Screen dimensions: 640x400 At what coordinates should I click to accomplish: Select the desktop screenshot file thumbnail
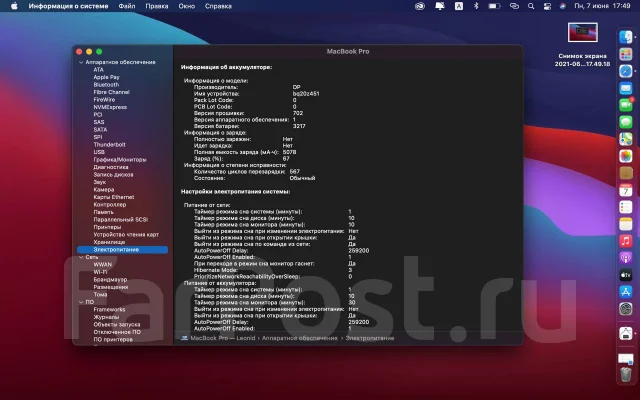click(x=582, y=32)
